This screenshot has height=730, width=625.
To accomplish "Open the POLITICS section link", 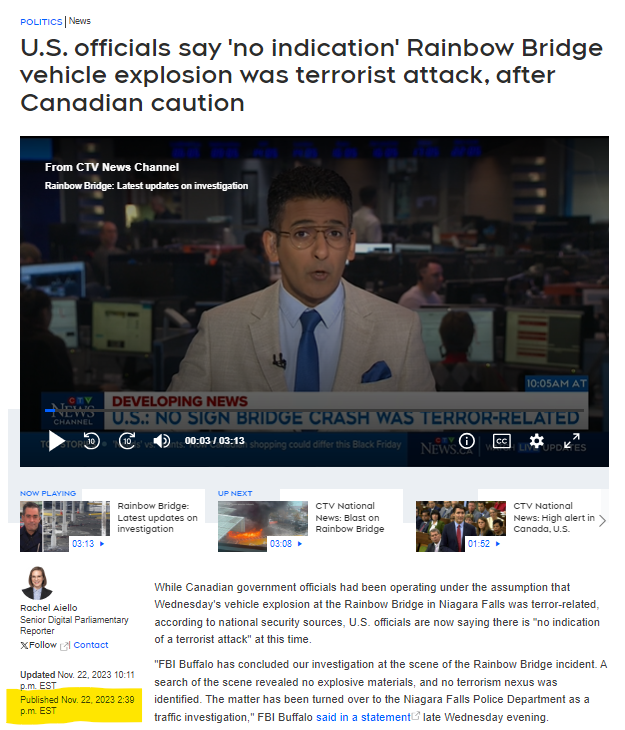I will coord(41,22).
